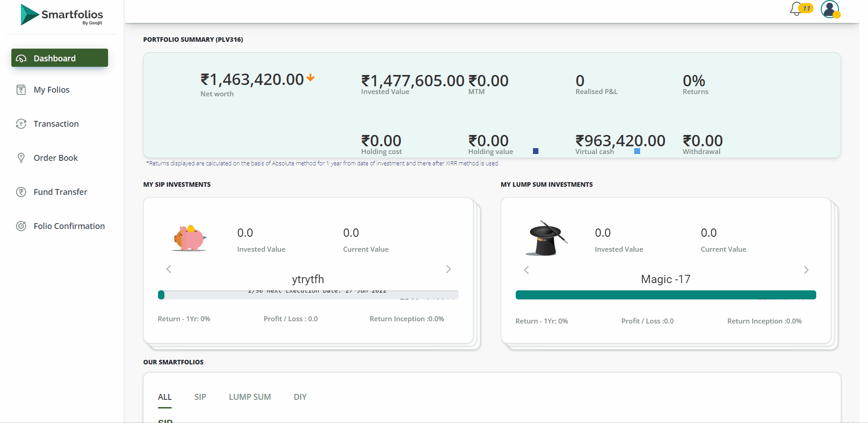Click the Smartfolios logo
This screenshot has height=423, width=868.
pyautogui.click(x=62, y=15)
